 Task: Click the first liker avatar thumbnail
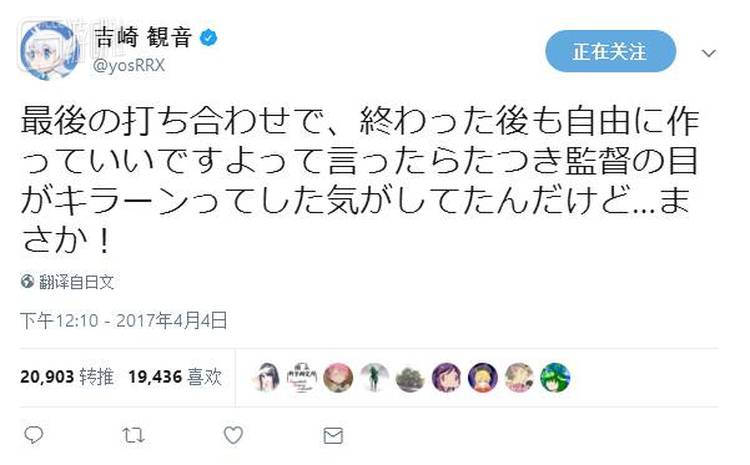coord(266,377)
